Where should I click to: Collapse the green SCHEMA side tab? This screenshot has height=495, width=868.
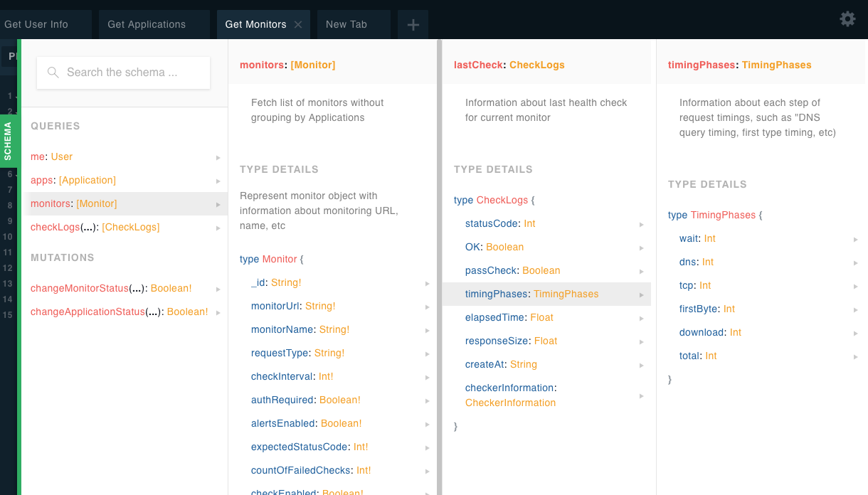pos(9,140)
